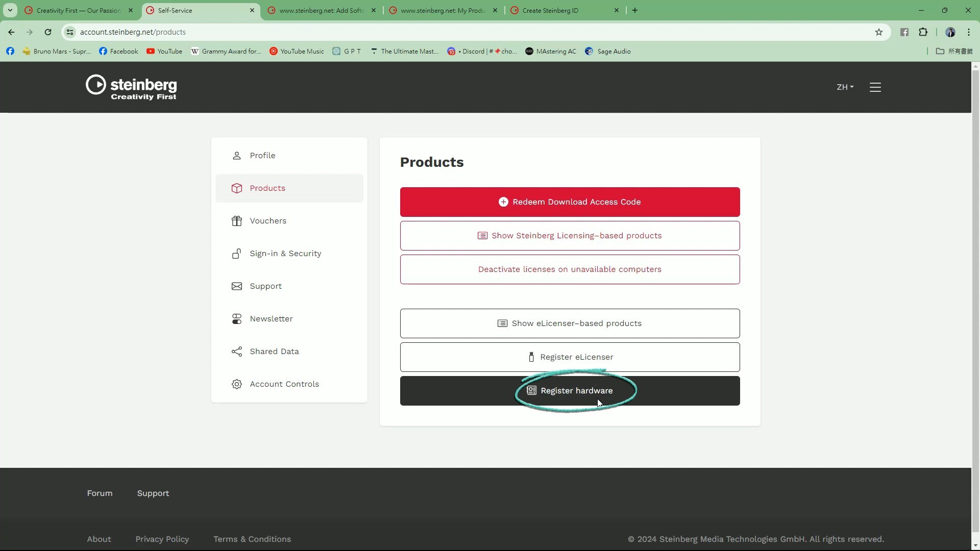Image resolution: width=980 pixels, height=551 pixels.
Task: Open the Chrome profile avatar
Action: (x=950, y=32)
